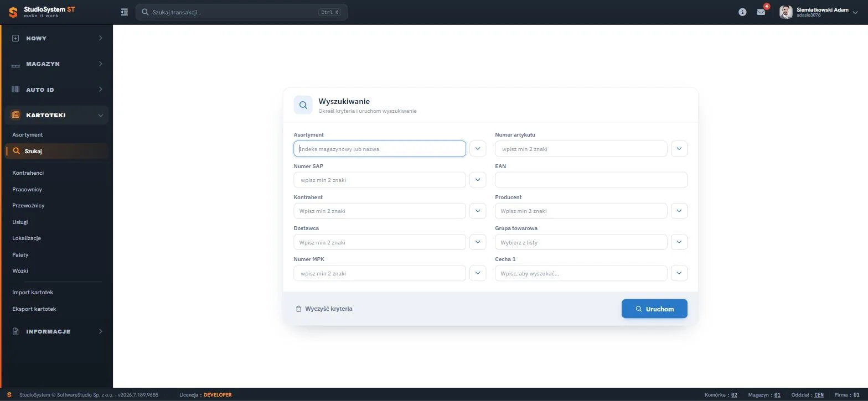Click the INFORMACJE section icon
Screen dimensions: 868x401
[15, 331]
